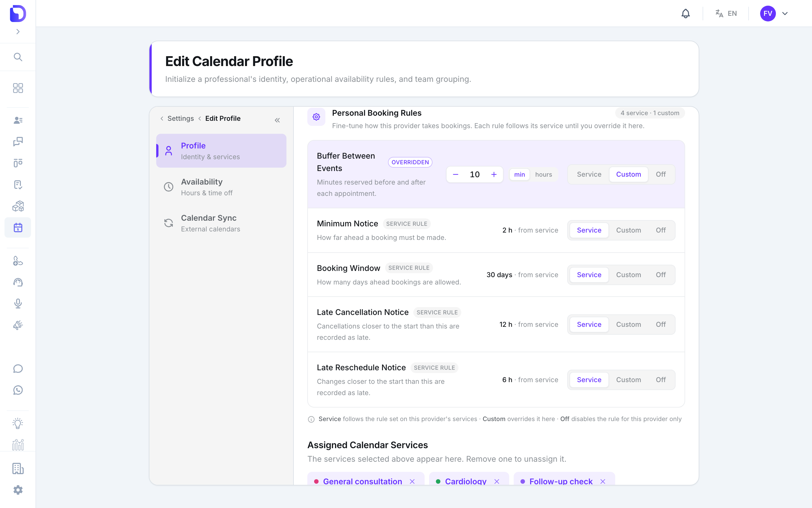Open the calendar icon in sidebar
The width and height of the screenshot is (812, 508).
click(18, 228)
